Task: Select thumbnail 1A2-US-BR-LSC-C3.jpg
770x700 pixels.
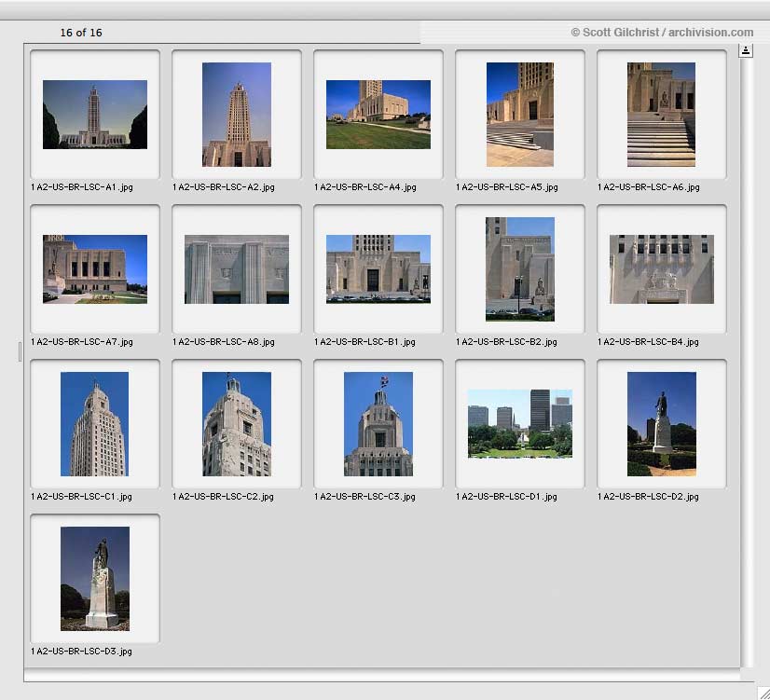Action: pos(378,424)
